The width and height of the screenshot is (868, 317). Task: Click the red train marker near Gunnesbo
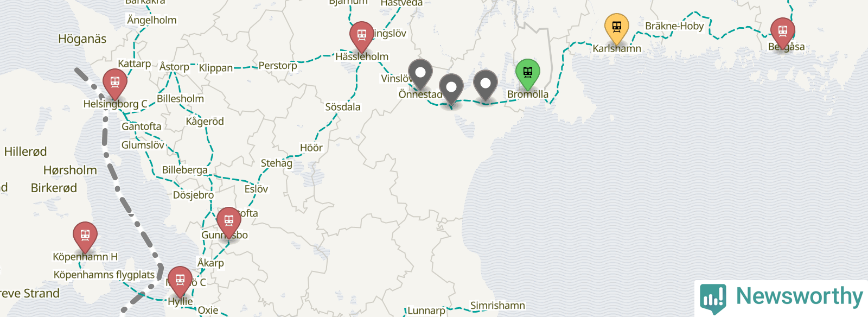[x=229, y=222]
